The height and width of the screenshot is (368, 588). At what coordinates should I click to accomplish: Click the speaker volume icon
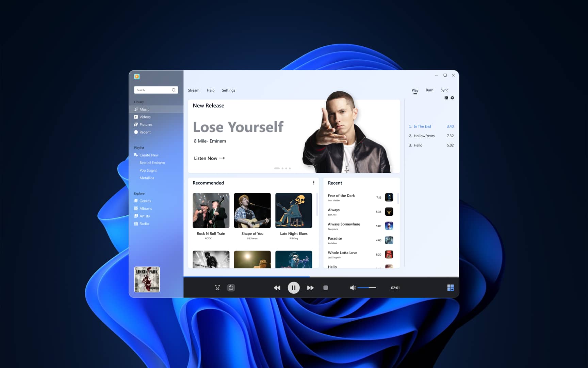353,288
